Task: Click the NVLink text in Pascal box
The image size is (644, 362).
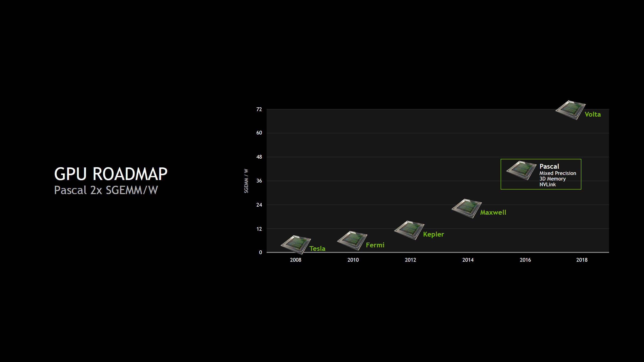Action: [x=547, y=185]
